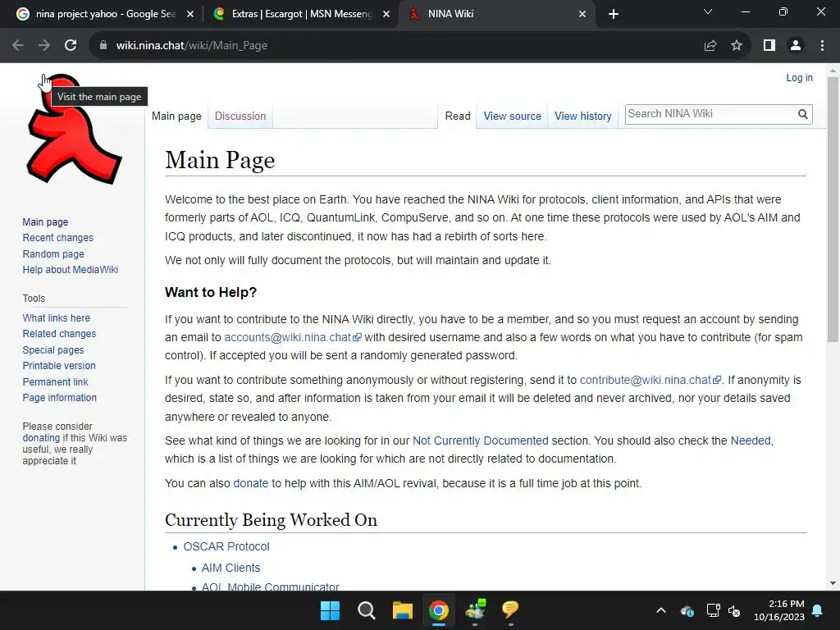Click the donate link in the article body
This screenshot has height=630, width=840.
251,483
